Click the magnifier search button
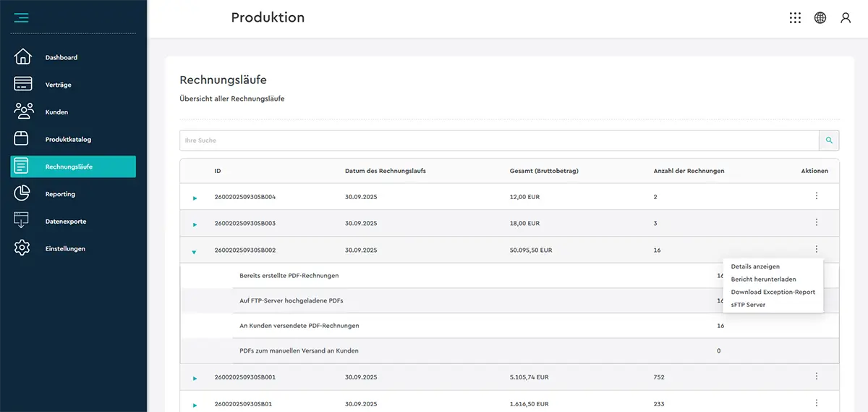868x412 pixels. click(x=829, y=140)
